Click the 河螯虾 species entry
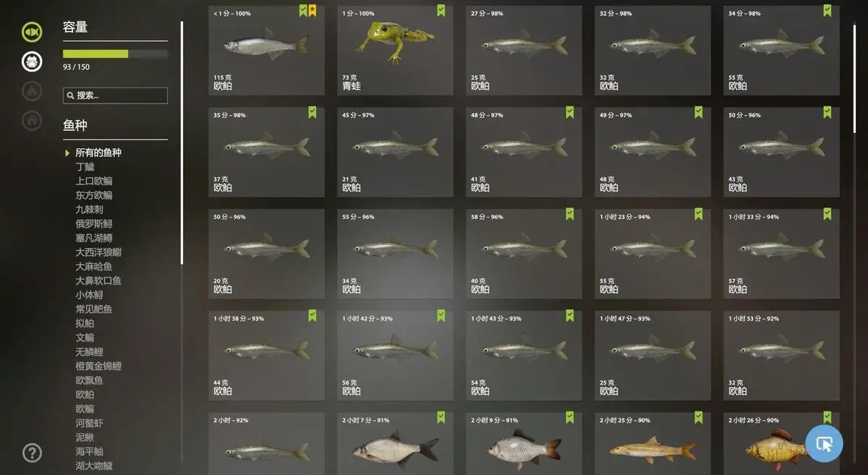 [x=90, y=423]
